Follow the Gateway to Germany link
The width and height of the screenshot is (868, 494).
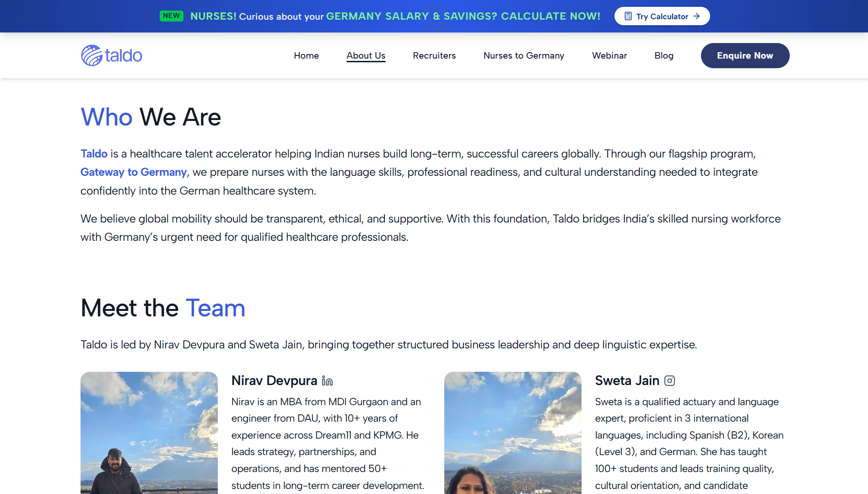(134, 172)
